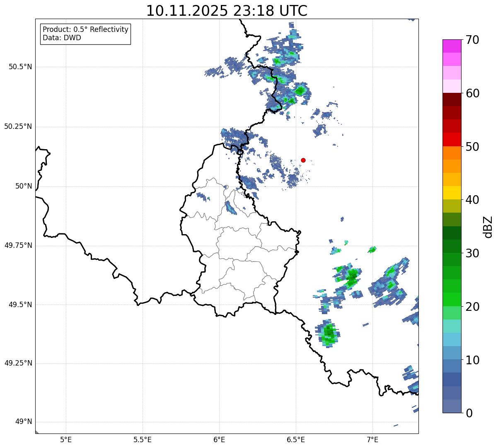Click the 'dBZ' colorbar axis label
Viewport: 498px width, 448px height.
488,227
